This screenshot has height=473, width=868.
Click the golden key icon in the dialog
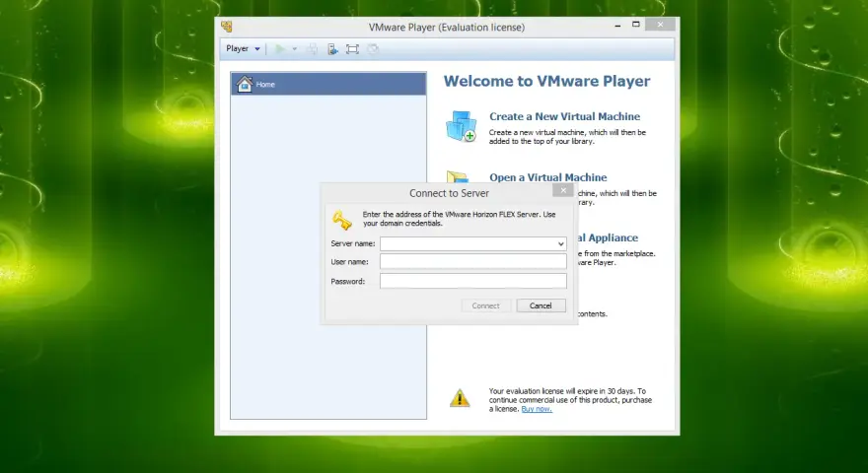pos(342,220)
